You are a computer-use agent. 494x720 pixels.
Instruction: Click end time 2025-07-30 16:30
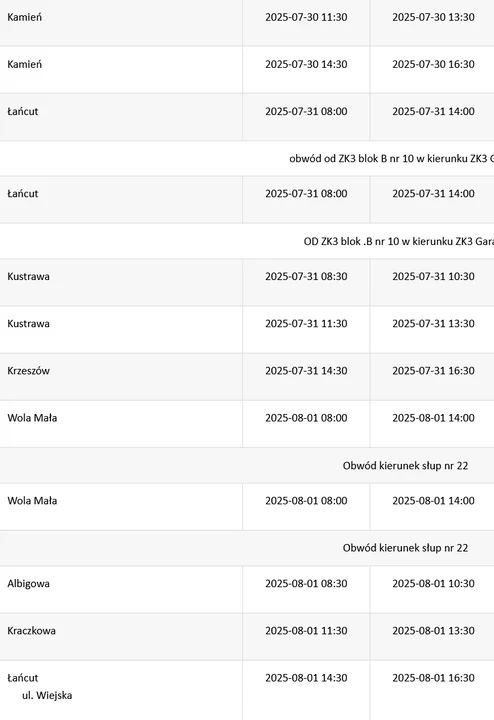[433, 64]
